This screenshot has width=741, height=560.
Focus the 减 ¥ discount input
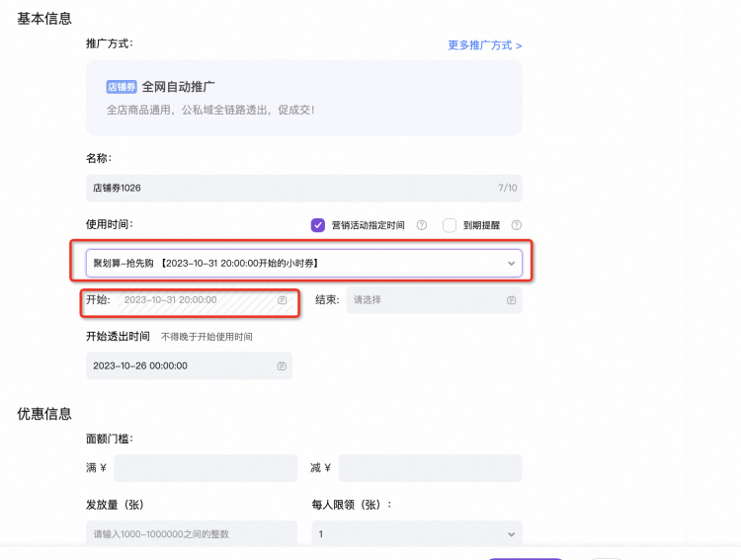click(430, 468)
